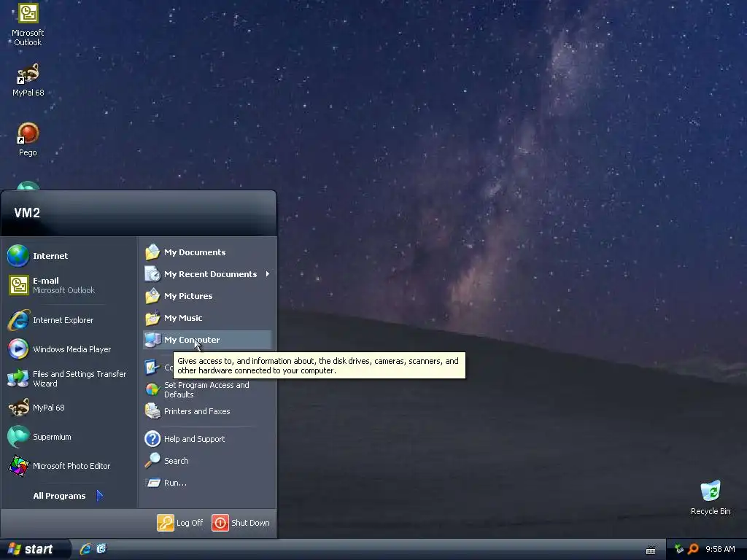The height and width of the screenshot is (560, 747).
Task: Open My Computer from Start menu
Action: [207, 340]
